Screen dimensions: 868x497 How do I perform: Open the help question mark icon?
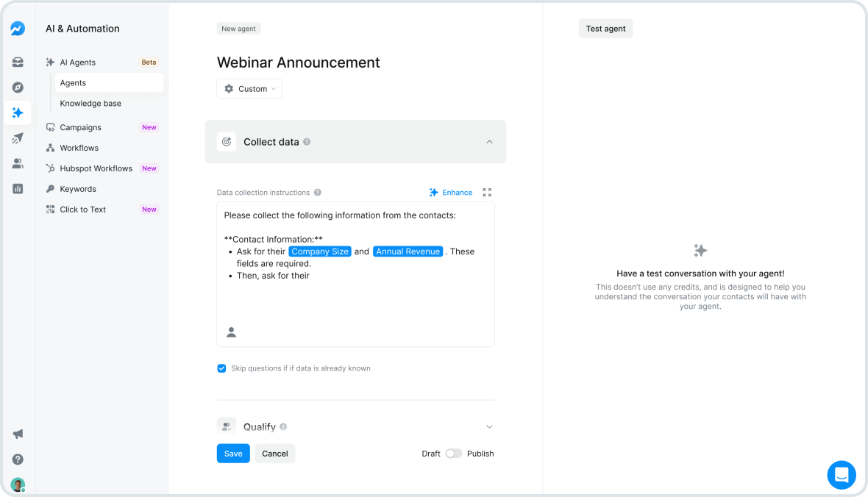pyautogui.click(x=17, y=459)
